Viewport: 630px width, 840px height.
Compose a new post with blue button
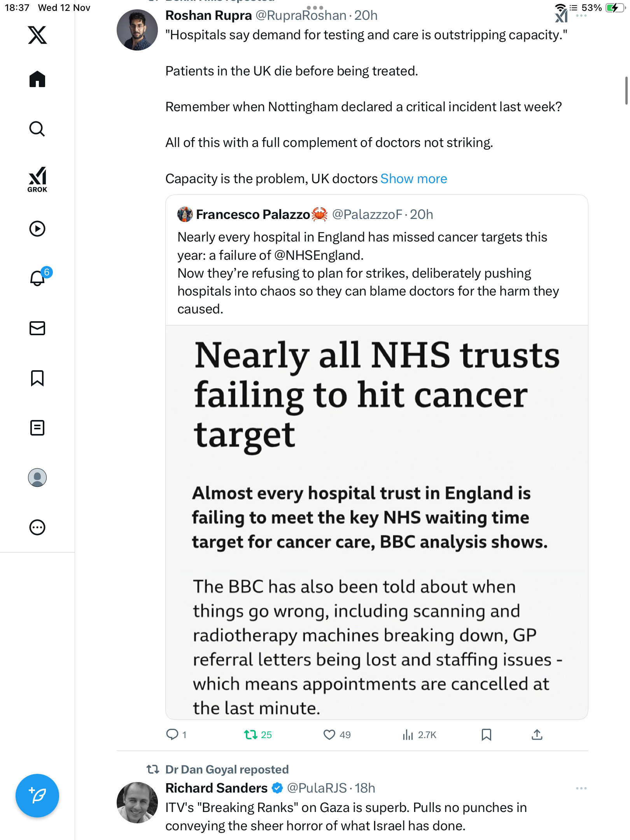[37, 796]
